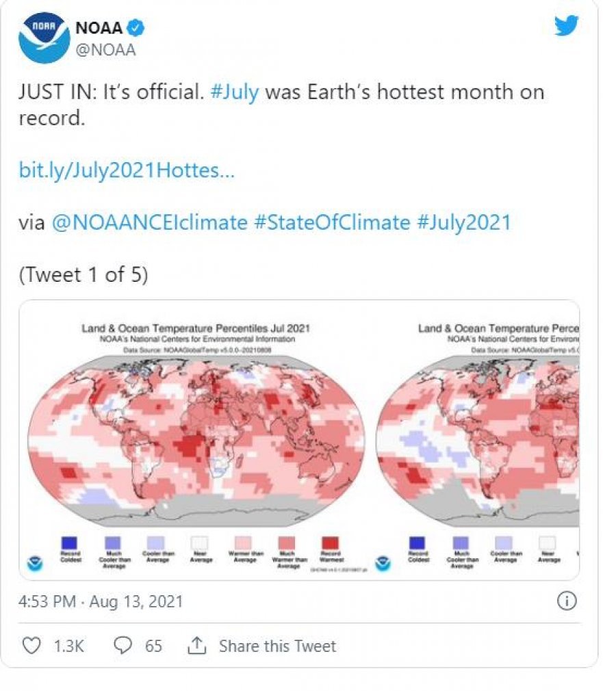616x691 pixels.
Task: Click the @NOAA handle text
Action: [x=105, y=50]
